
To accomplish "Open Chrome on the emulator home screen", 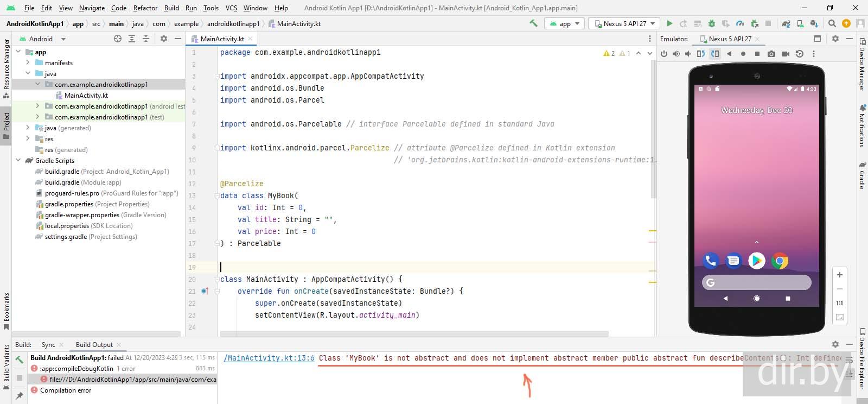I will (x=780, y=261).
